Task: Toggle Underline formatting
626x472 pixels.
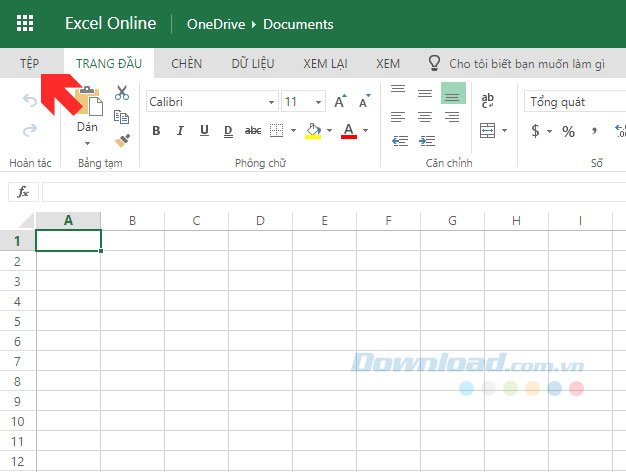Action: [x=204, y=131]
